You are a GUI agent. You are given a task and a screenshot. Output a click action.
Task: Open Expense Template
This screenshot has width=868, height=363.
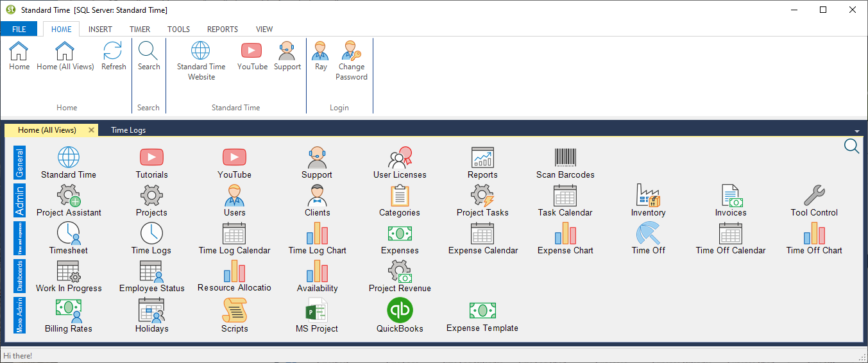tap(482, 316)
